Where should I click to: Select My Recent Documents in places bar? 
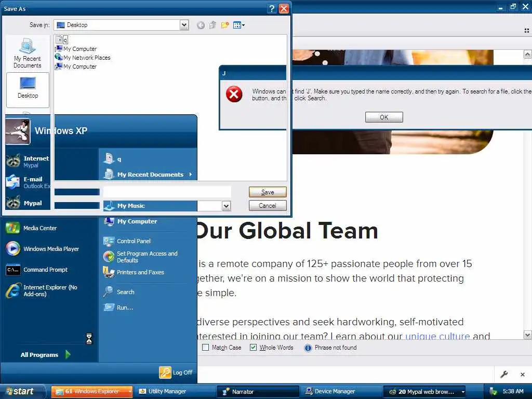tap(28, 54)
